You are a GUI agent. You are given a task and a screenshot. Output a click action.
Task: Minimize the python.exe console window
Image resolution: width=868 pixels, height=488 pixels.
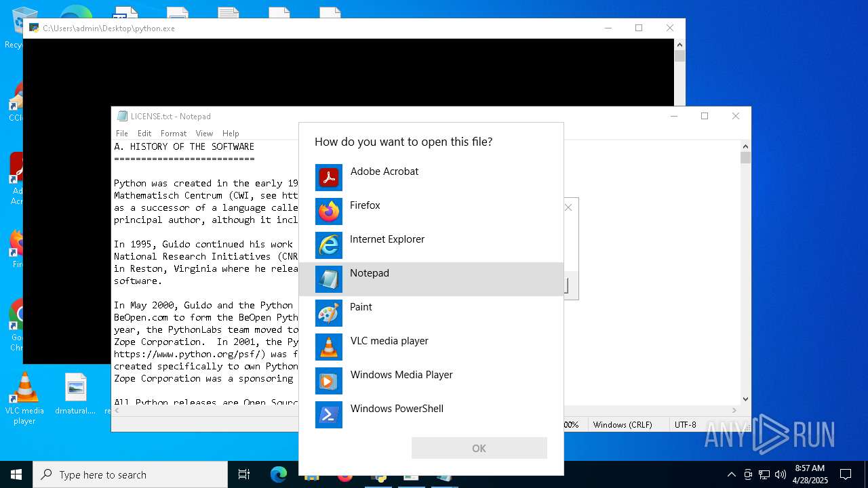pos(608,28)
